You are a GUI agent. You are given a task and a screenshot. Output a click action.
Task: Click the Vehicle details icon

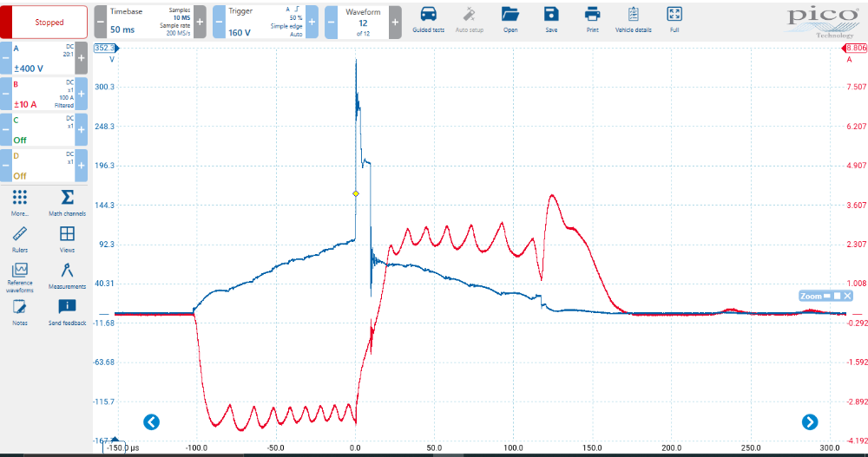pyautogui.click(x=633, y=15)
